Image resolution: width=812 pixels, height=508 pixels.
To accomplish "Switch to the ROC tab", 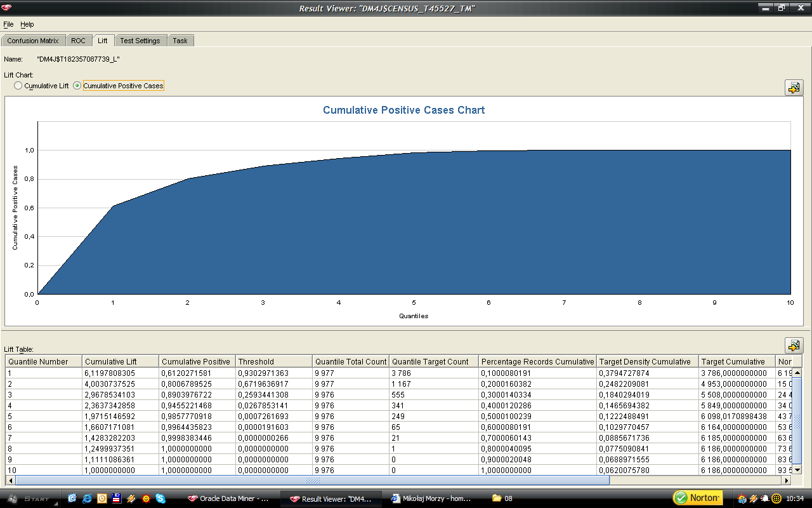I will pyautogui.click(x=78, y=41).
